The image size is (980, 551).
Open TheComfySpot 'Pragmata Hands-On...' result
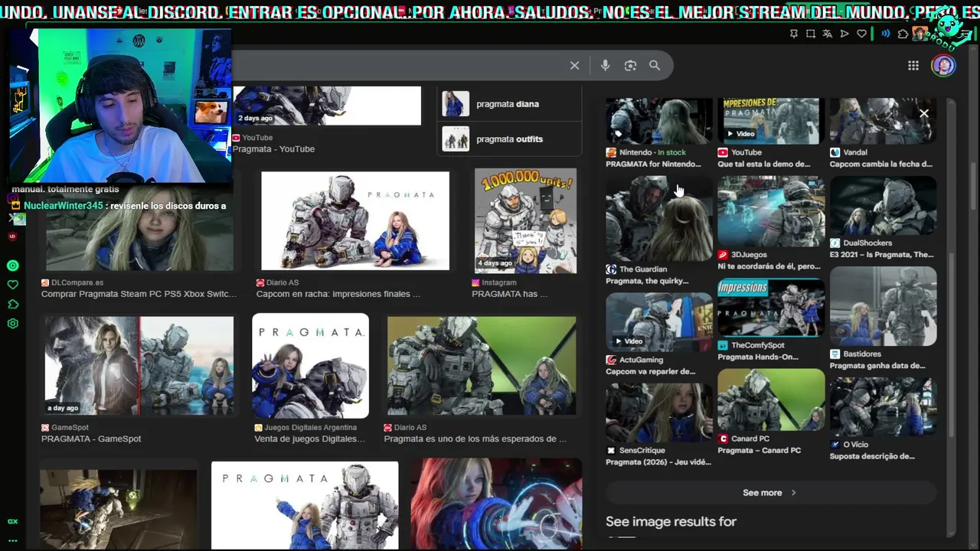click(758, 357)
